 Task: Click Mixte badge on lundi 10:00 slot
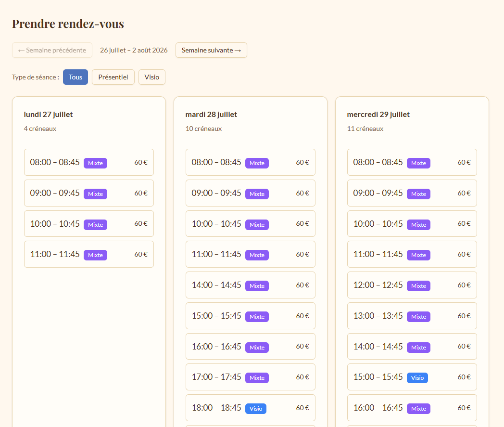tap(96, 225)
